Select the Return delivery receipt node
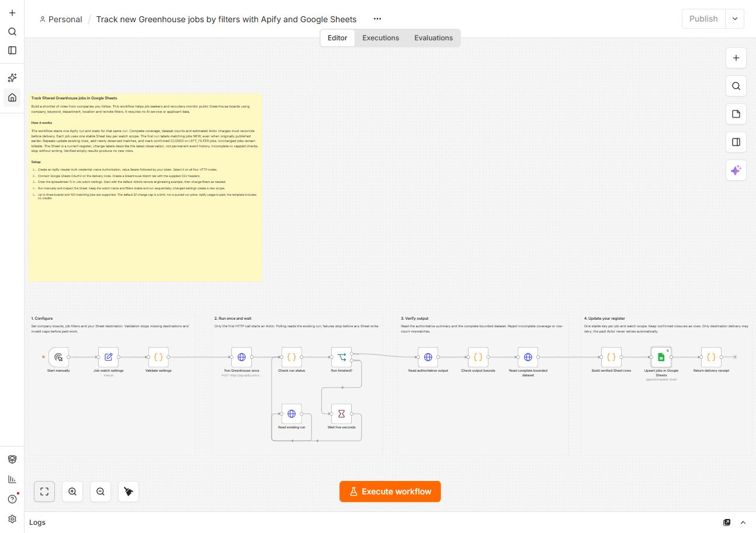The image size is (756, 533). (x=711, y=357)
